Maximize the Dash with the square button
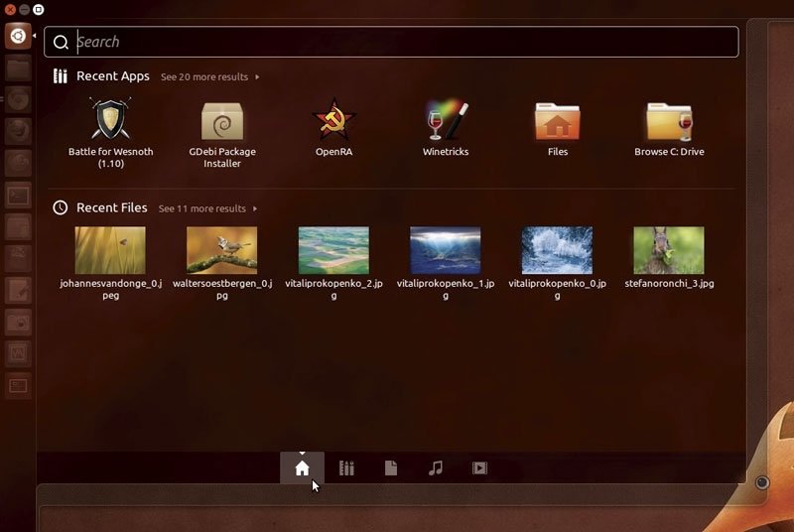This screenshot has height=532, width=794. 38,9
